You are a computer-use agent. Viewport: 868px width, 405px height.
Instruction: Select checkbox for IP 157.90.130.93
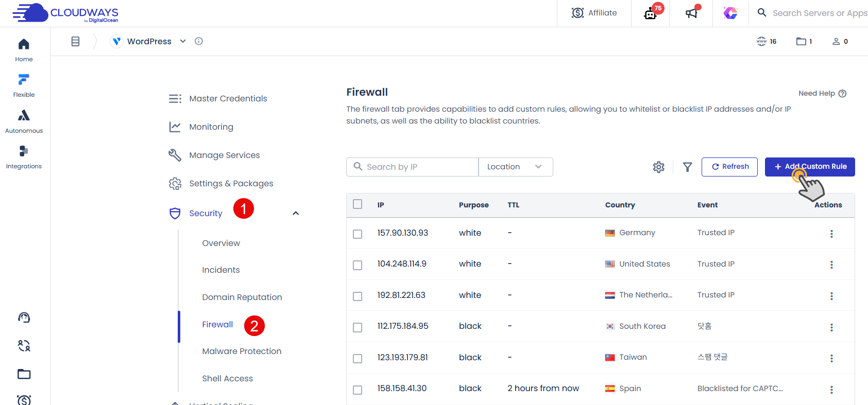pyautogui.click(x=358, y=234)
